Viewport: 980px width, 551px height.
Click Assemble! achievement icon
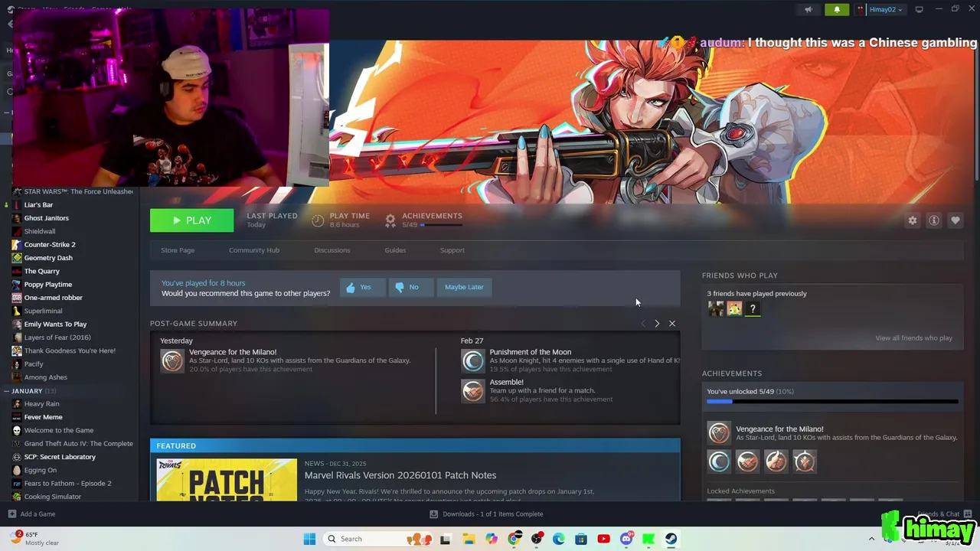point(473,390)
